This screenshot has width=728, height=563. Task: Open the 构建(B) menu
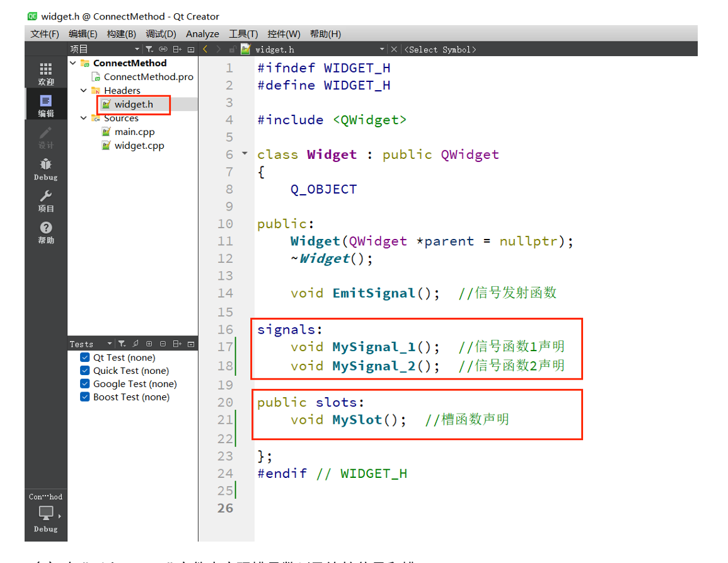tap(121, 34)
